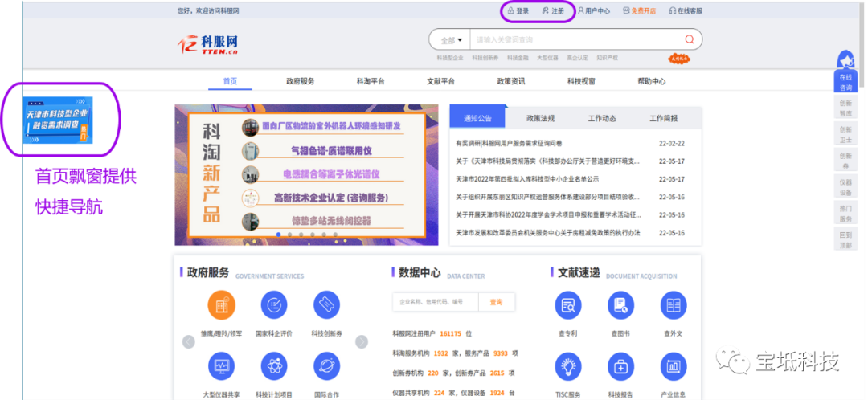Open notice 有奖调研|科服网用户服务需求征询问卷

pos(509,143)
